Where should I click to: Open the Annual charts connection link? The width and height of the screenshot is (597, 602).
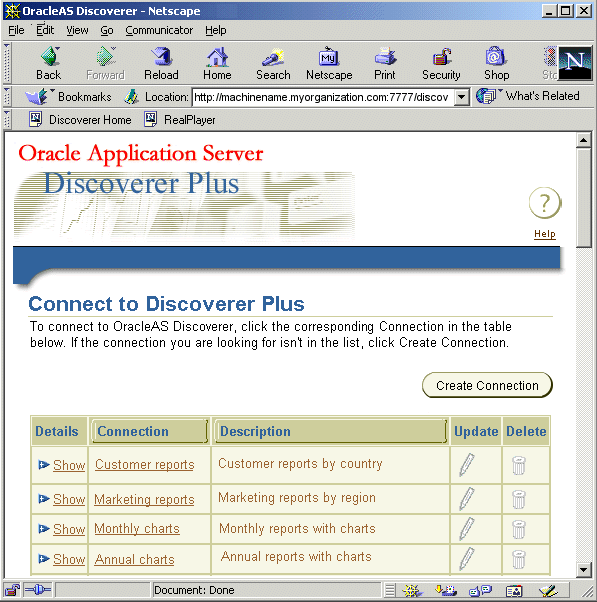[x=134, y=559]
